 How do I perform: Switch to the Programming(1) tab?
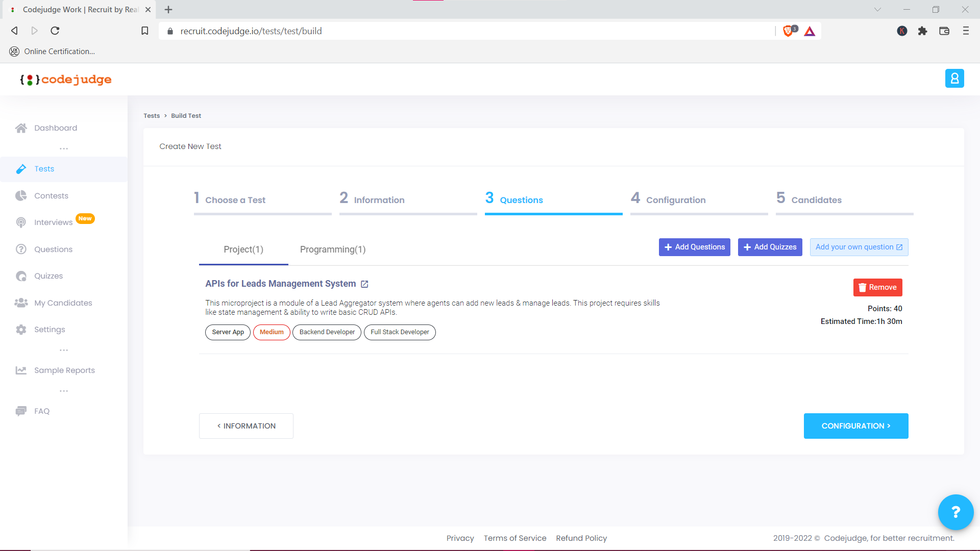[x=332, y=249]
